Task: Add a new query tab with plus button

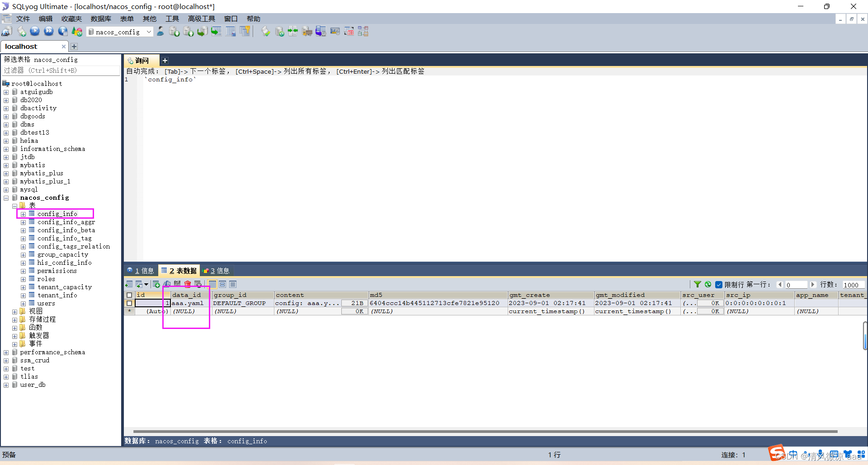Action: (165, 61)
